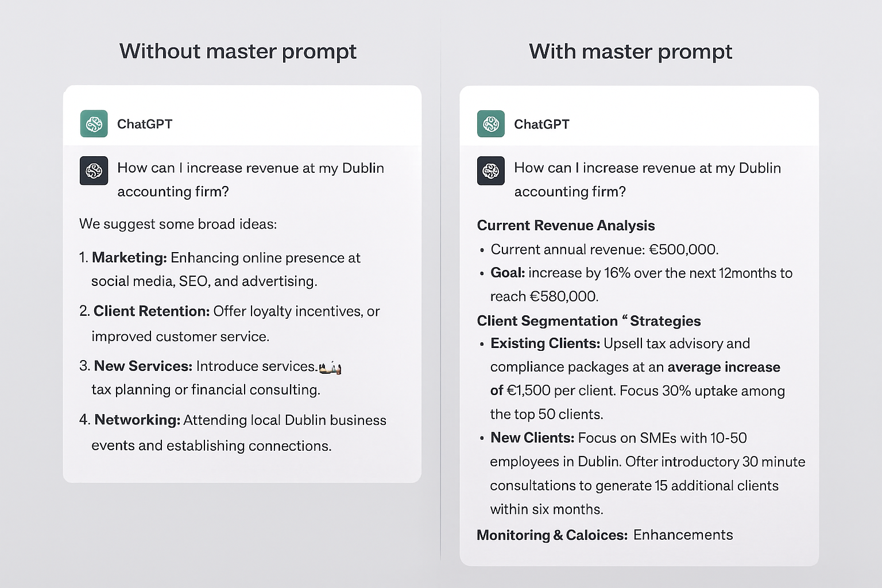Click the "Client Segmentation Strategies" heading
This screenshot has width=882, height=588.
tap(589, 320)
